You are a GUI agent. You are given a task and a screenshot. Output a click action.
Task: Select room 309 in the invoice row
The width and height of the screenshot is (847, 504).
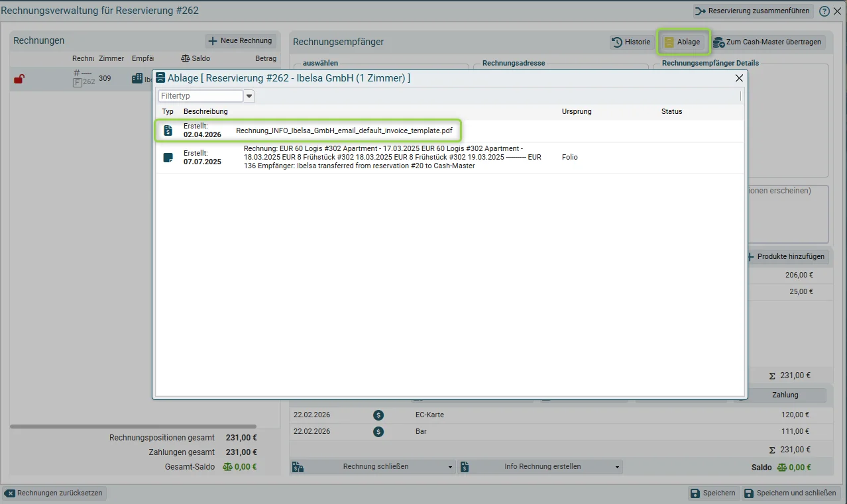105,79
